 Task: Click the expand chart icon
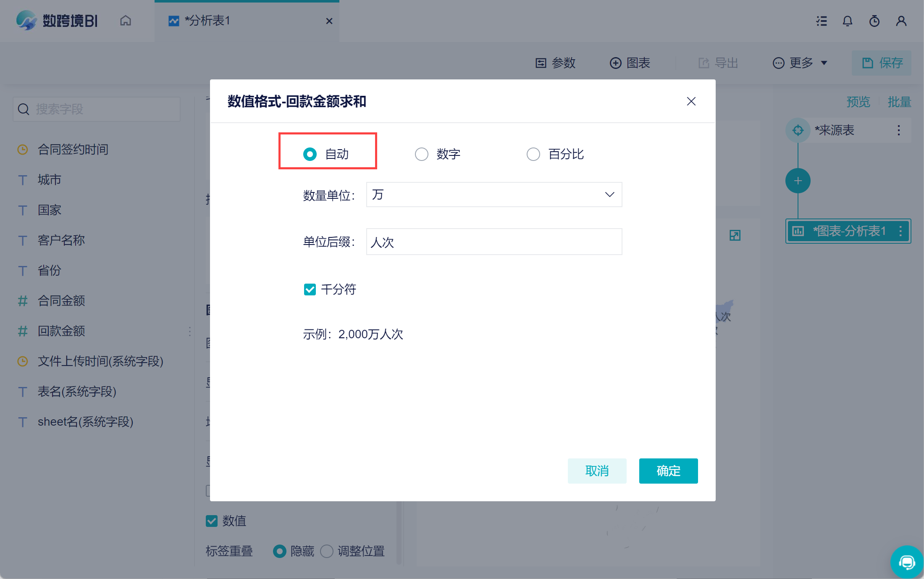tap(735, 235)
